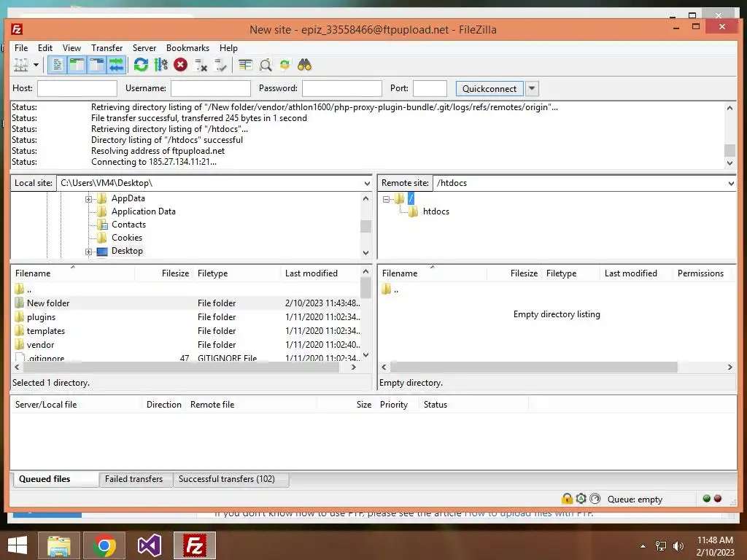Open the Server menu

(x=144, y=48)
